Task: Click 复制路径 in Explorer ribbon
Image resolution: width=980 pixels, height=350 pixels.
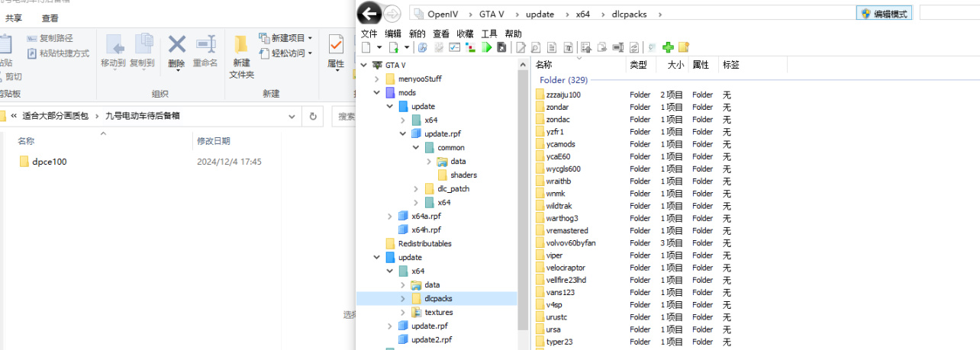Action: click(50, 38)
